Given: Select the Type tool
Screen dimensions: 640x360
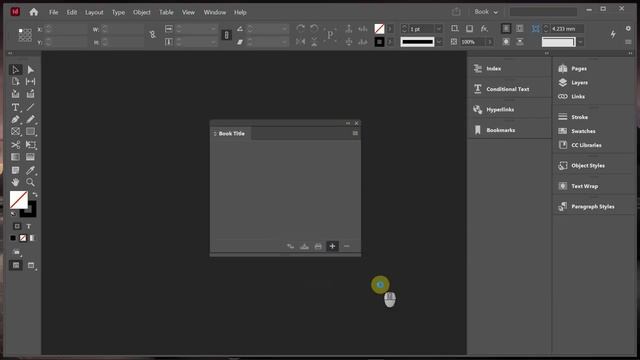Looking at the screenshot, I should coord(16,107).
